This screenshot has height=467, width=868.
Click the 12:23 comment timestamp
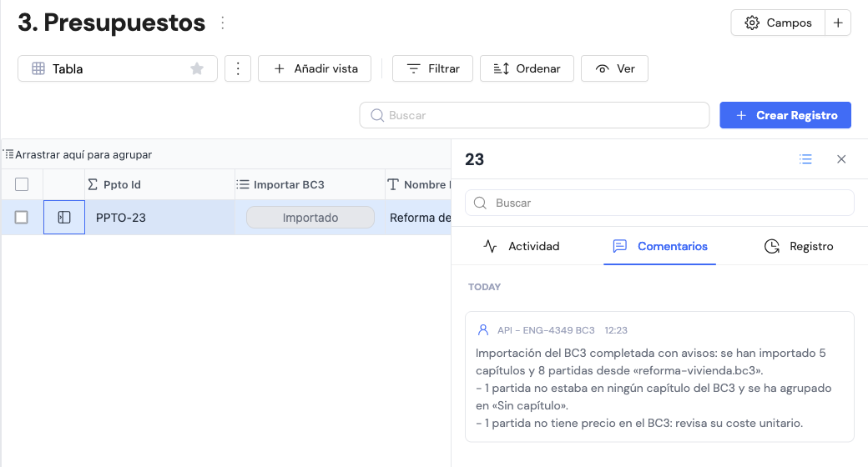[x=616, y=330]
